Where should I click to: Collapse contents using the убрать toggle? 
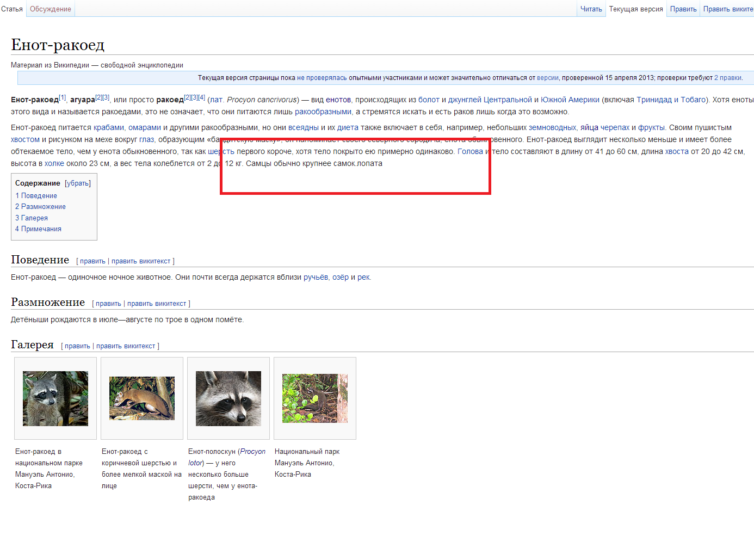(78, 183)
